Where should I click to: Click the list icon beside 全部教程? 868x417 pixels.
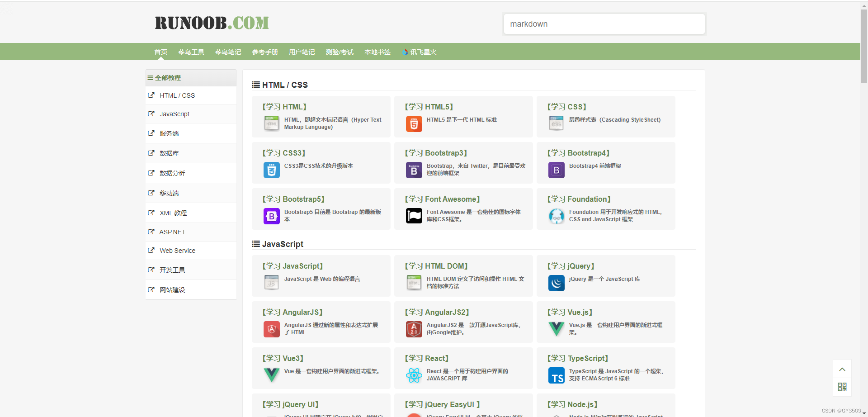pyautogui.click(x=150, y=78)
